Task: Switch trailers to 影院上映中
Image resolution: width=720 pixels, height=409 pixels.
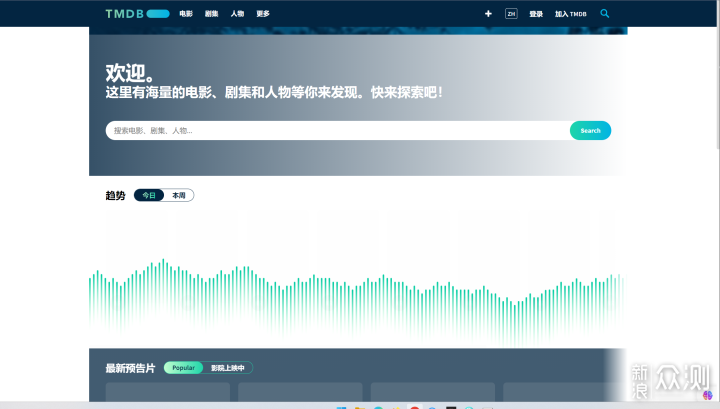Action: pos(228,368)
